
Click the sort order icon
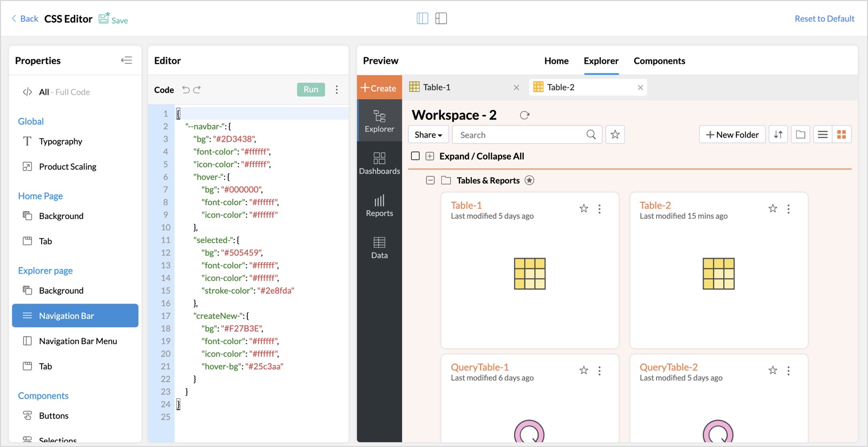(x=778, y=135)
